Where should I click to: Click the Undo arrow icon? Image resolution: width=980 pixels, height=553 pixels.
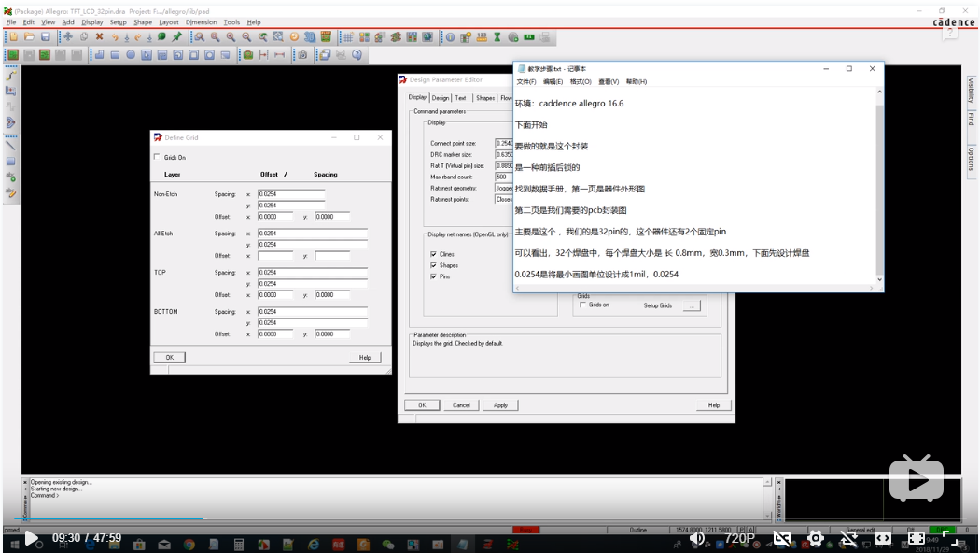click(115, 37)
